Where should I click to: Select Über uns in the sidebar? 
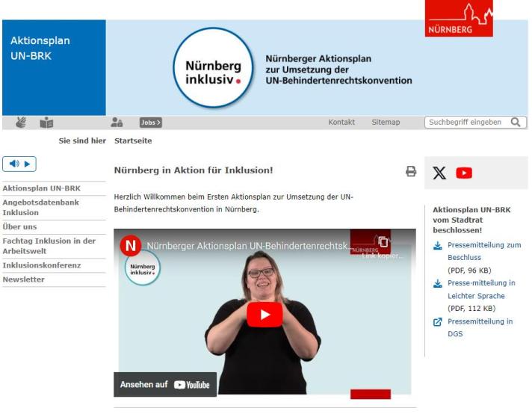pyautogui.click(x=19, y=226)
